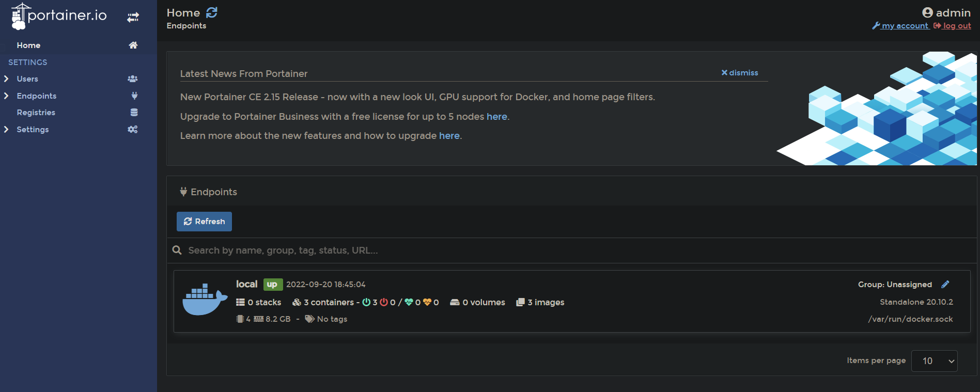Click the edit pencil icon for local endpoint

click(945, 284)
